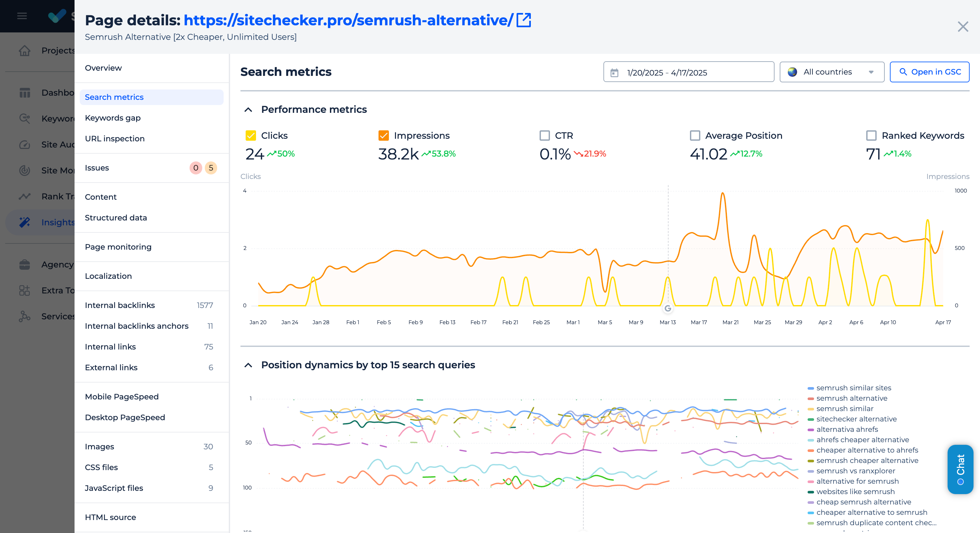This screenshot has width=980, height=533.
Task: Click 'semrush similar' yellow legend swatch
Action: (x=811, y=409)
